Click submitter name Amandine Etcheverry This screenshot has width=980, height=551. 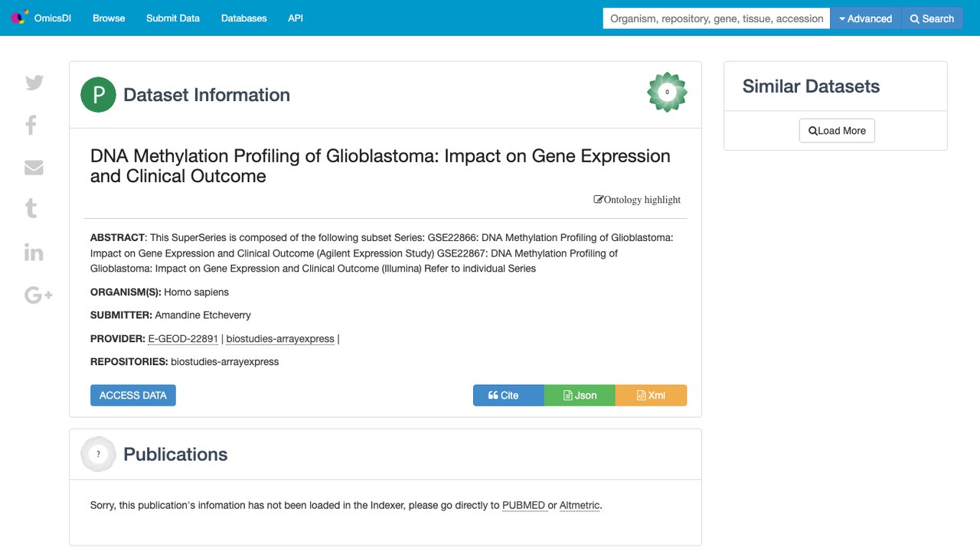click(x=203, y=315)
